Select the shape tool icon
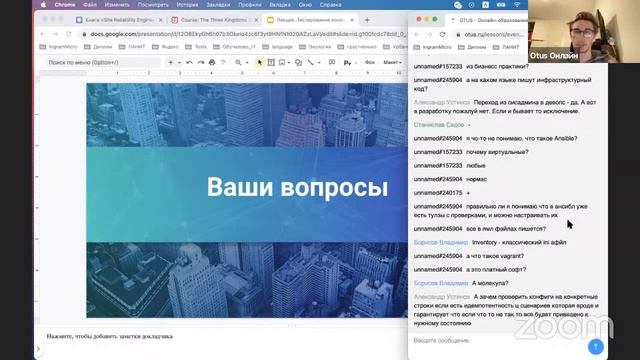Screen dimensions: 640x360 pyautogui.click(x=298, y=62)
